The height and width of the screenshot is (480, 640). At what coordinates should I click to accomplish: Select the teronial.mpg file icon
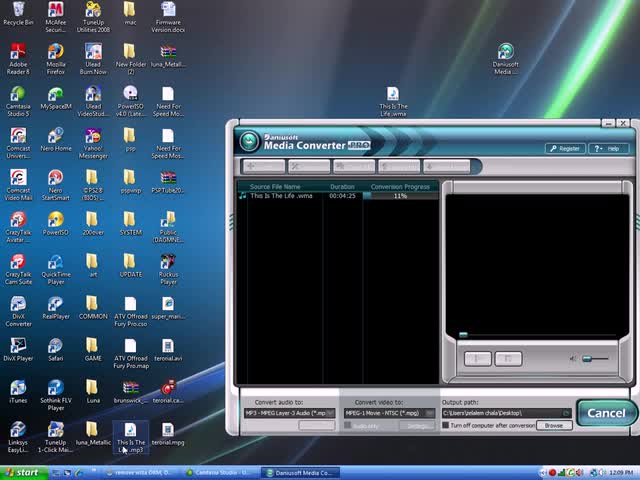168,433
